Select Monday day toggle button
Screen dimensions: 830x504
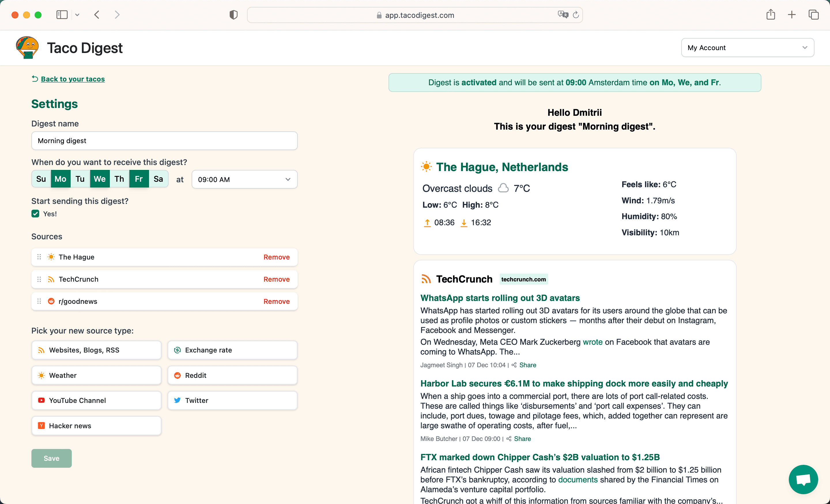[x=60, y=178]
